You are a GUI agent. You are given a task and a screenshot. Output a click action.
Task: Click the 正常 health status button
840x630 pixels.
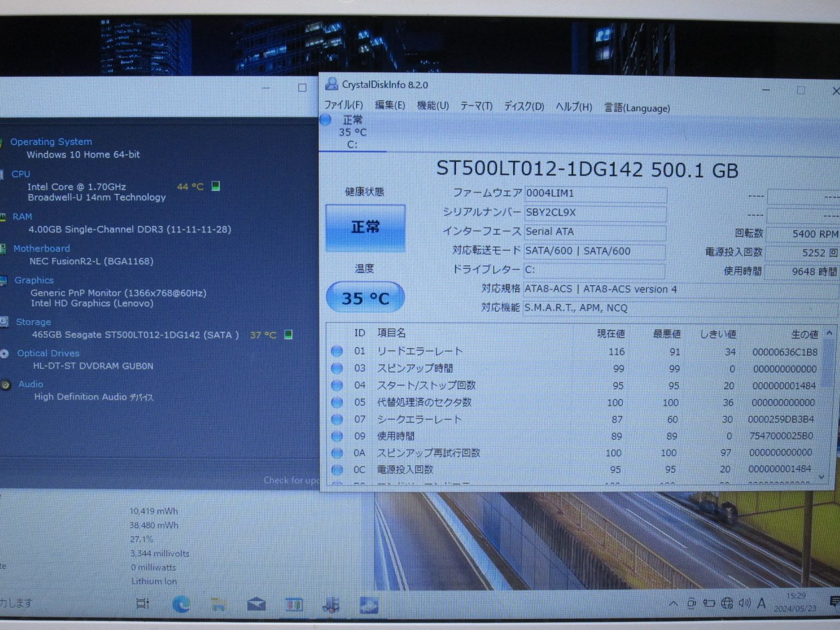(365, 227)
